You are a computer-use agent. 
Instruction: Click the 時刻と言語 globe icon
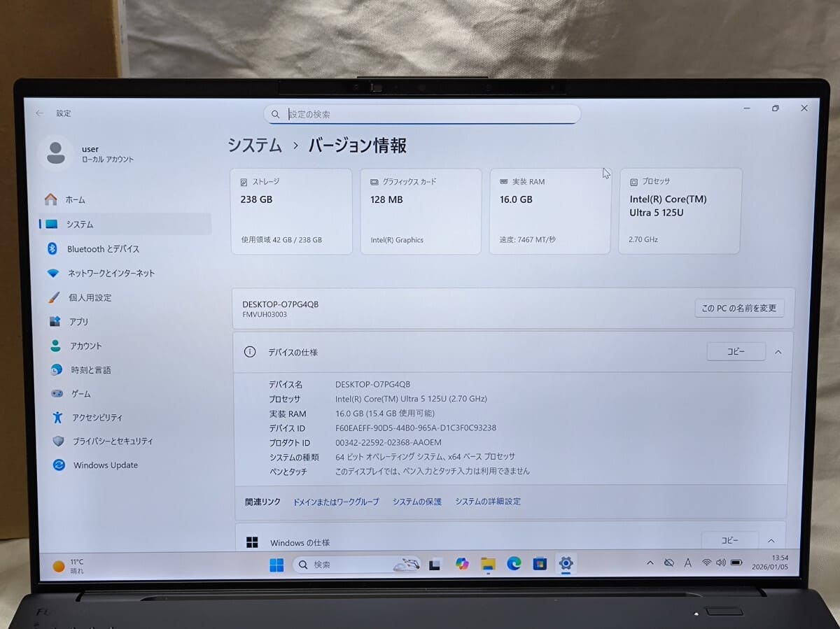[56, 369]
